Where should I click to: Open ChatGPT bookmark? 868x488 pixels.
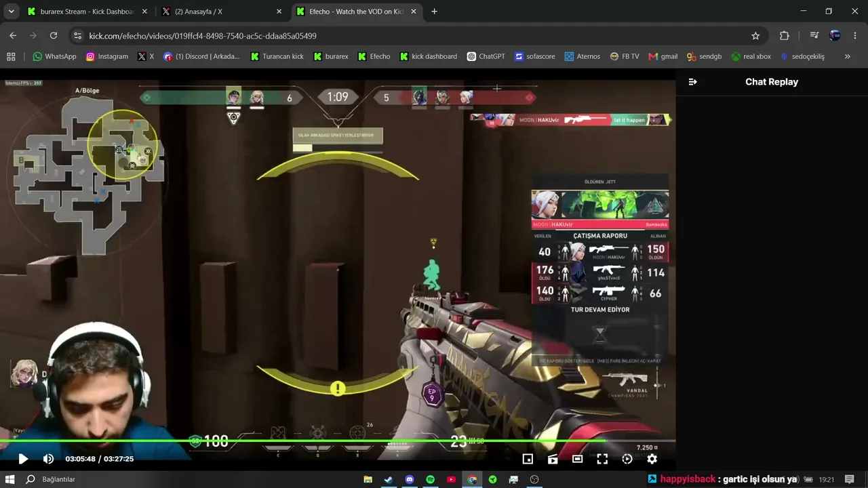[486, 56]
